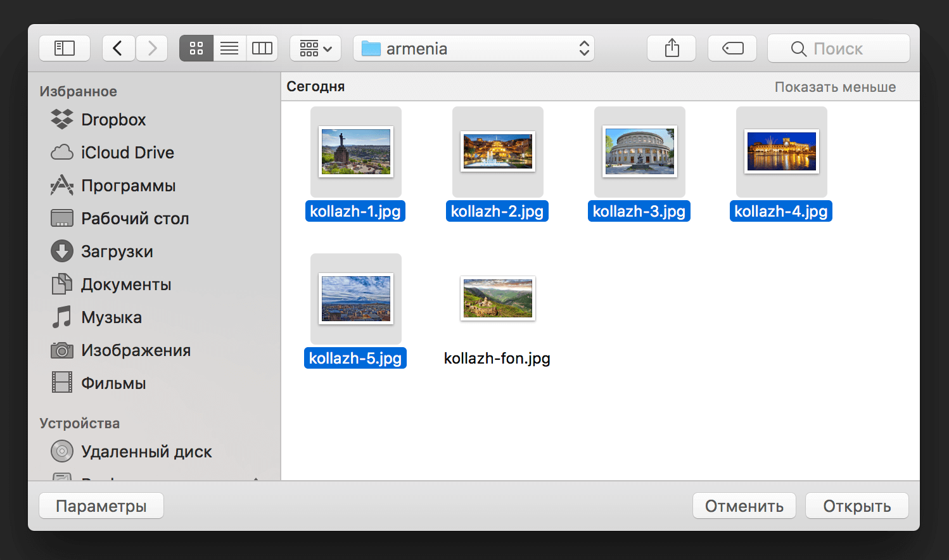949x560 pixels.
Task: Click Показать меньше to collapse section
Action: click(834, 87)
